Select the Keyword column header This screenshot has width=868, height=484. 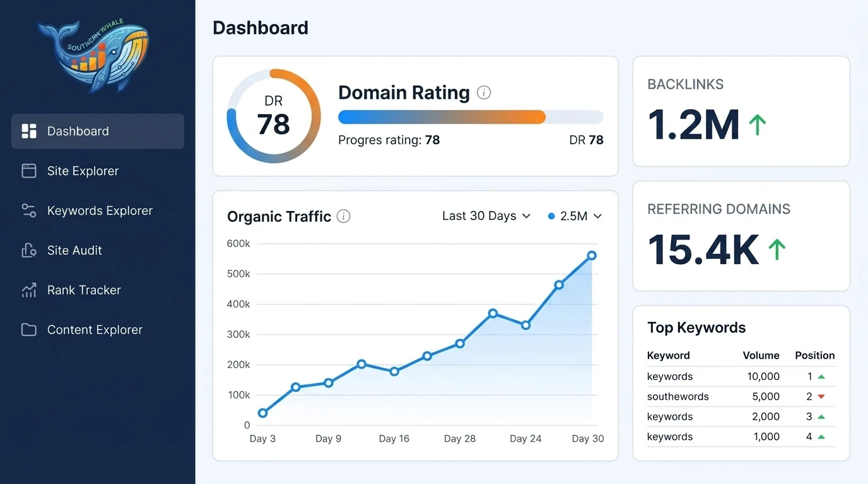669,355
